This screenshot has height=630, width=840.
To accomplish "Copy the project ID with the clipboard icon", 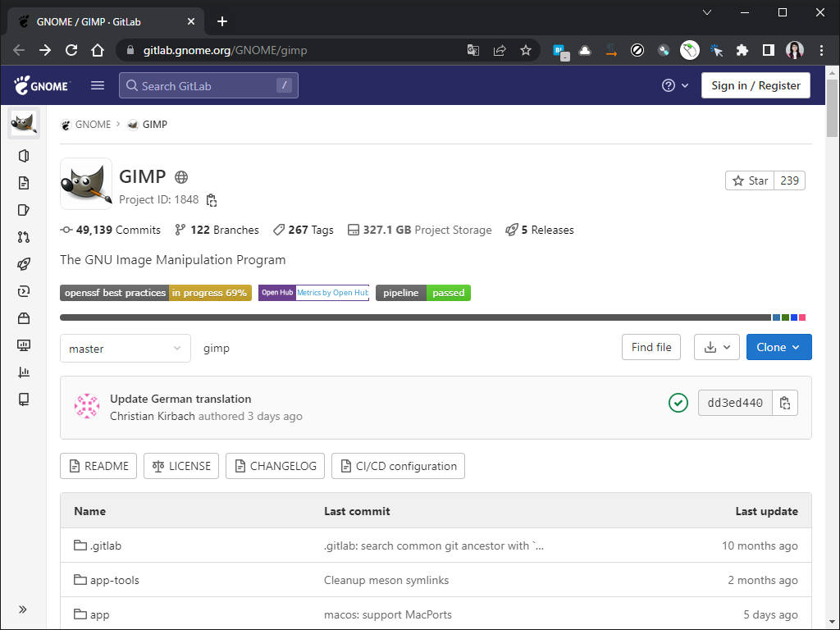I will 212,200.
